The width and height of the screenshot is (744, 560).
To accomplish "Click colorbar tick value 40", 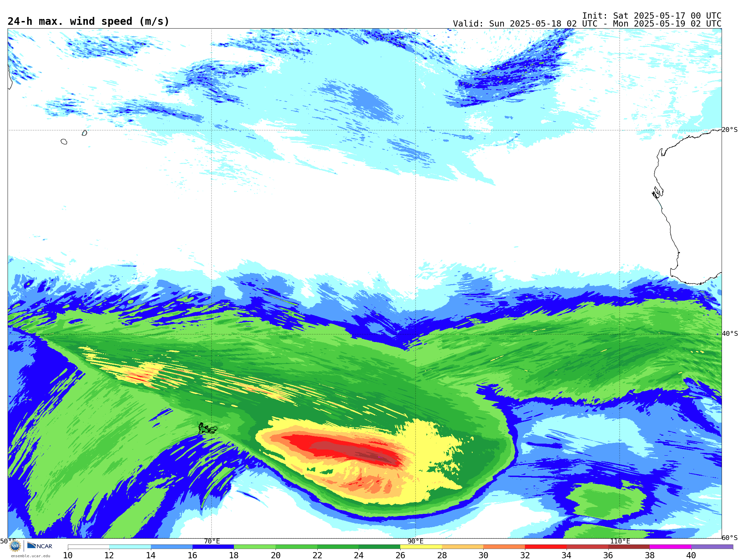I will click(691, 555).
